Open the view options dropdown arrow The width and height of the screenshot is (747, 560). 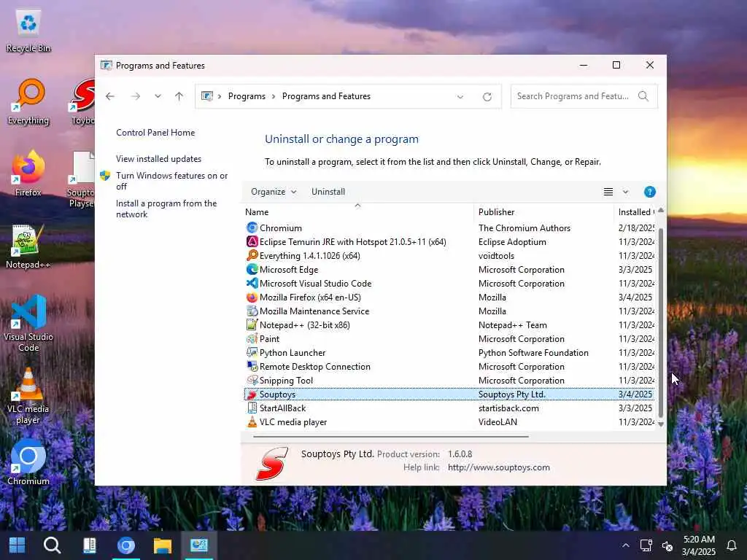click(625, 192)
